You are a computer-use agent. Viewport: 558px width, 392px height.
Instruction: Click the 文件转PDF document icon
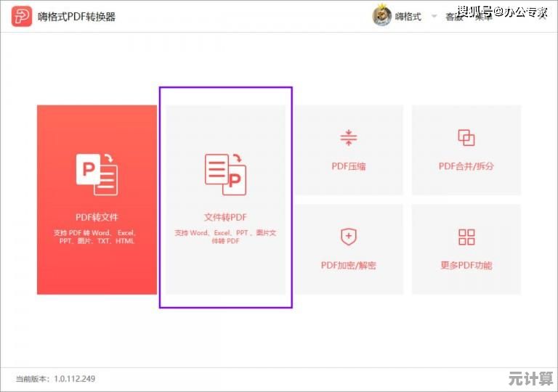pos(225,174)
